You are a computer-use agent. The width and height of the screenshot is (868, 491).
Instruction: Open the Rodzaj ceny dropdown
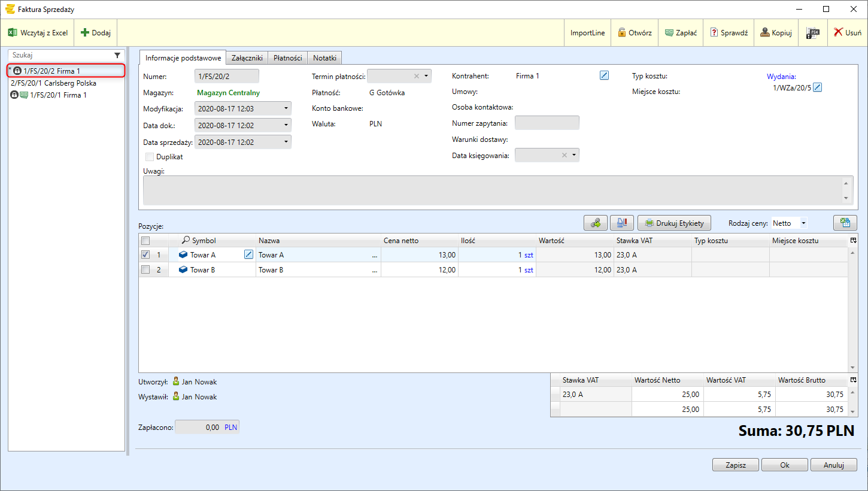tap(803, 223)
